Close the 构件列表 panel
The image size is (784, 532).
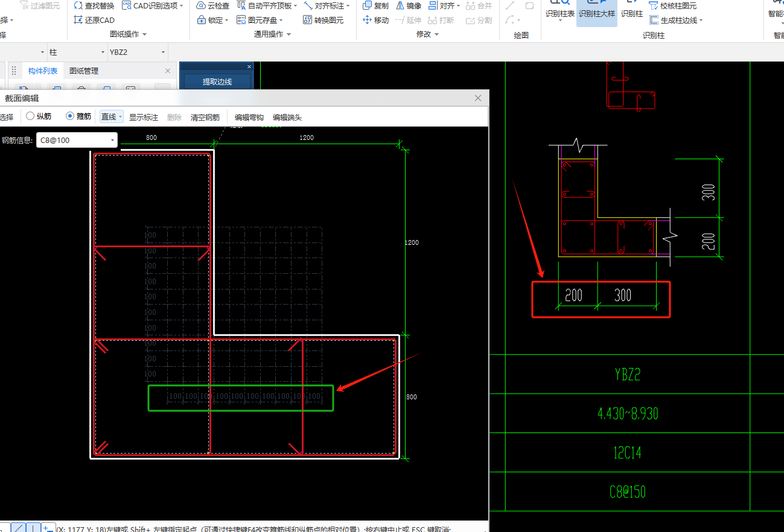coord(168,71)
